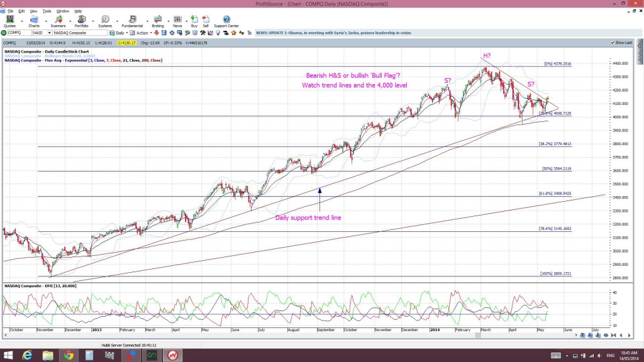Click the horizontal chart scrollbar thumb
The width and height of the screenshot is (644, 362).
click(478, 336)
